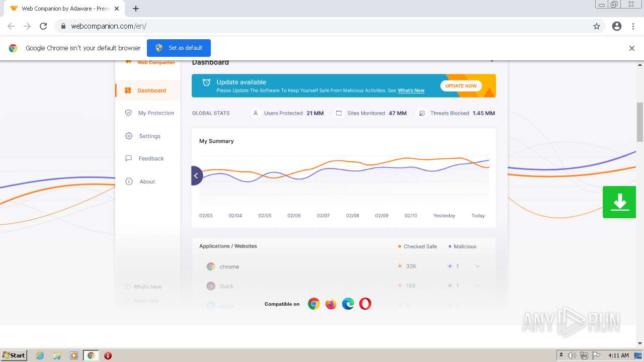Click the Opera compatible browser icon
The image size is (644, 362).
tap(365, 304)
